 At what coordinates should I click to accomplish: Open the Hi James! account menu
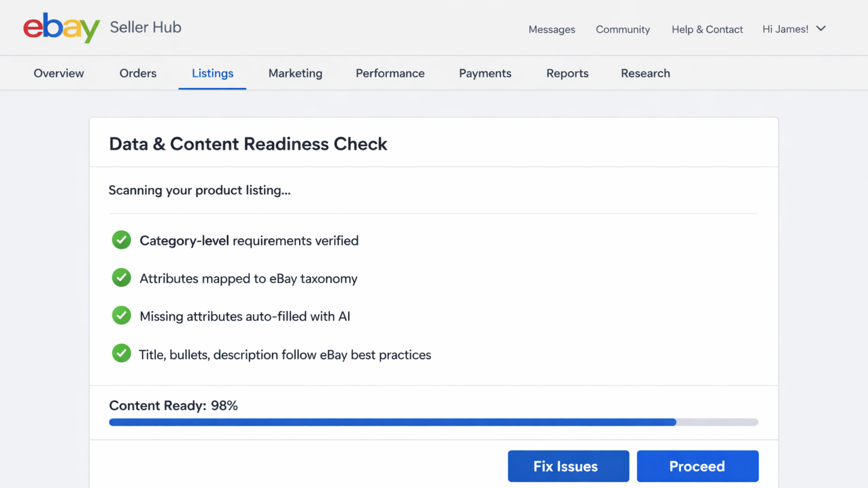click(785, 29)
